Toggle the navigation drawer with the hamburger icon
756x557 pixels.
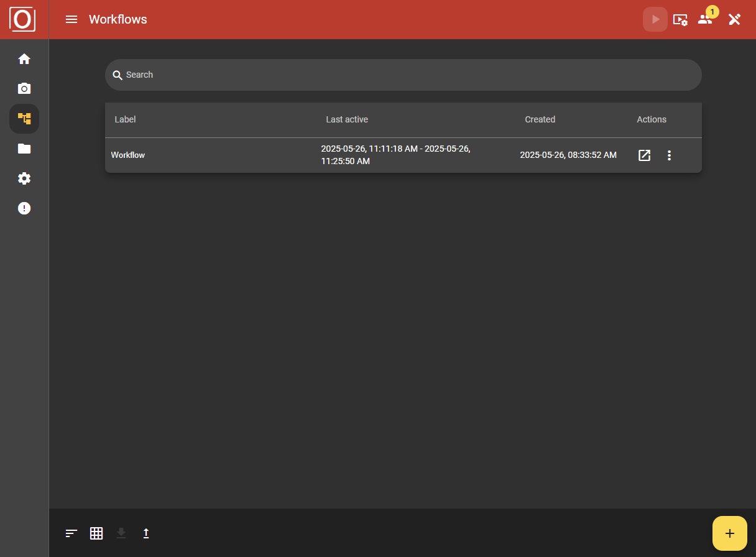tap(71, 19)
